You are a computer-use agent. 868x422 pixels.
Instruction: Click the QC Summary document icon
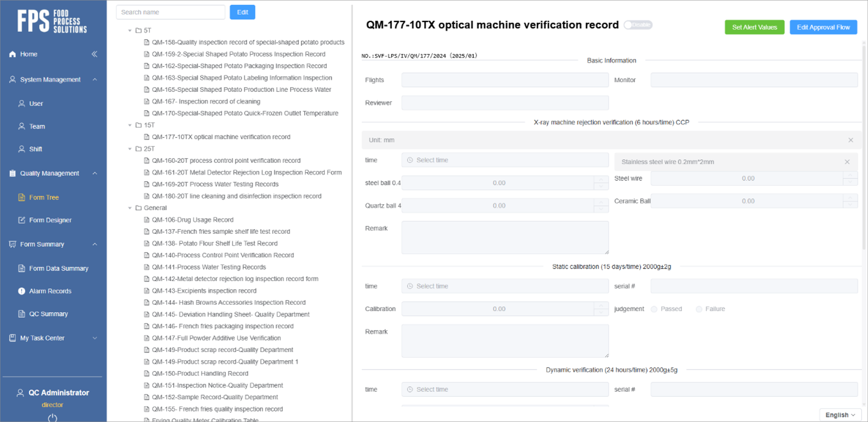tap(22, 314)
